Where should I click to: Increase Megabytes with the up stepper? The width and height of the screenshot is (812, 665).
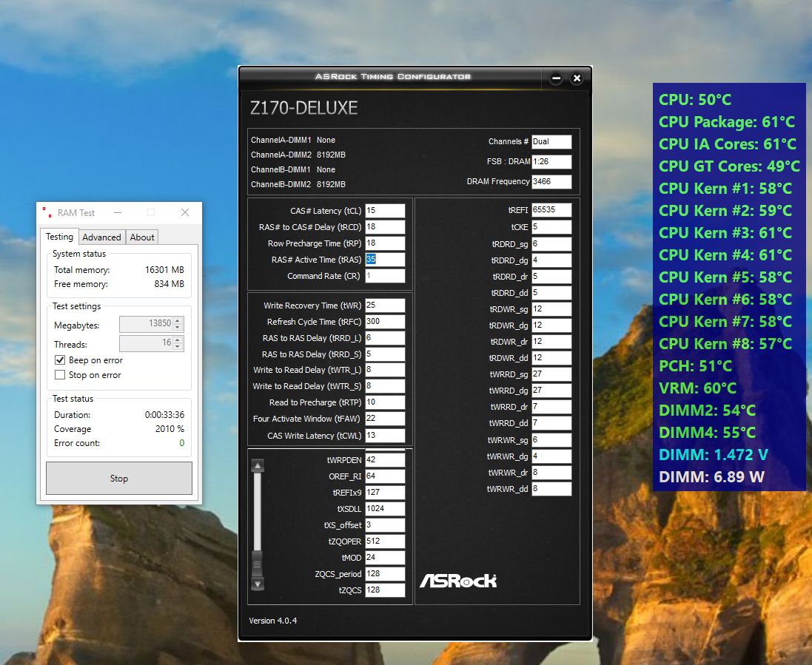[x=178, y=321]
